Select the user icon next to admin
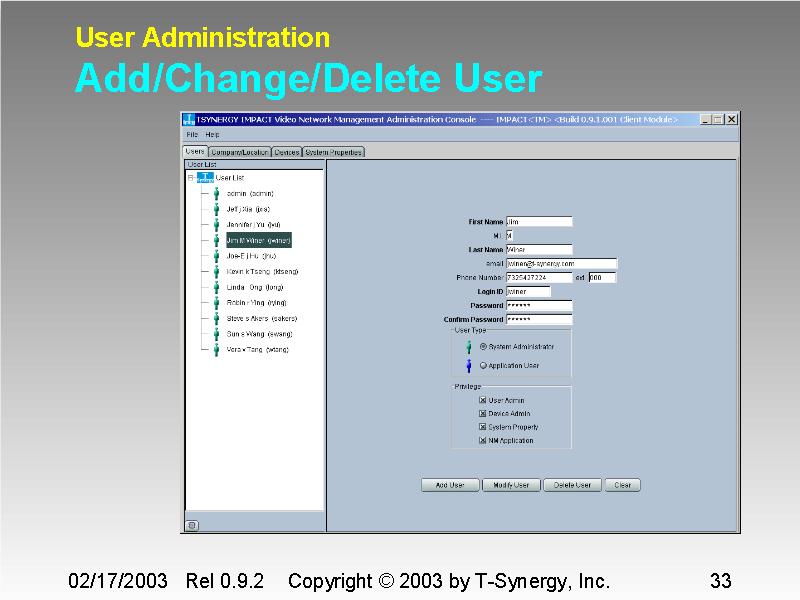The width and height of the screenshot is (800, 600). click(215, 194)
